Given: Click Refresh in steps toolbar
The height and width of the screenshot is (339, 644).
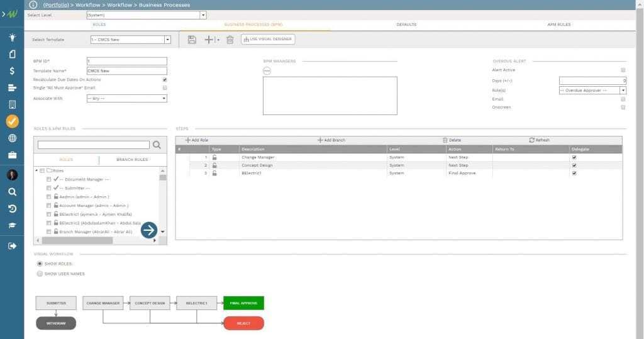Looking at the screenshot, I should [x=539, y=140].
